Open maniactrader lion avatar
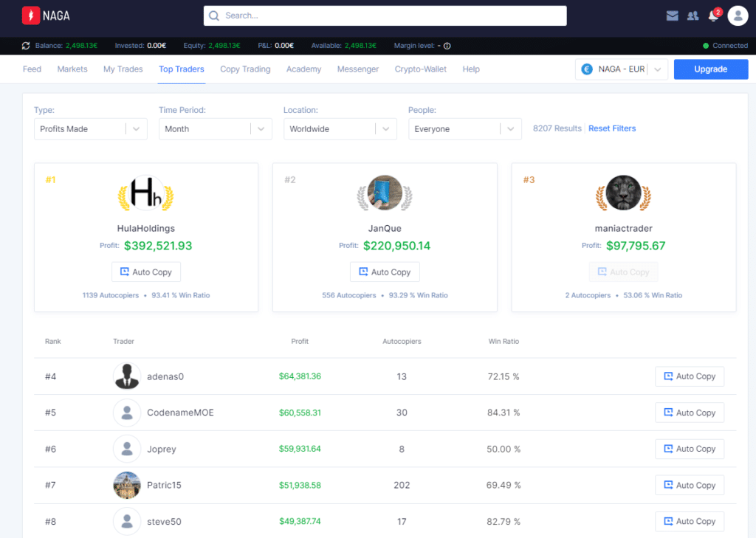This screenshot has width=756, height=538. click(x=623, y=193)
